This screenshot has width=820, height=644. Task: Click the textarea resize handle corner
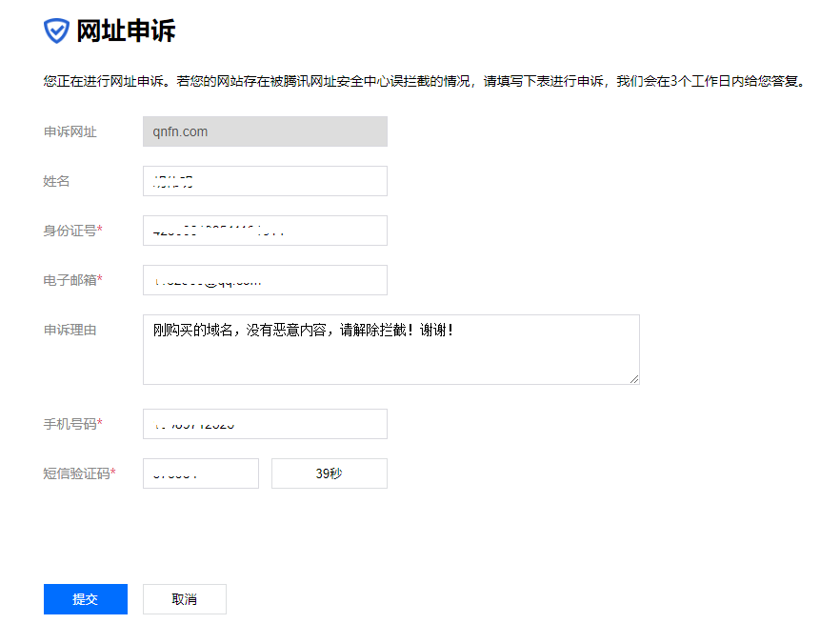pos(633,378)
